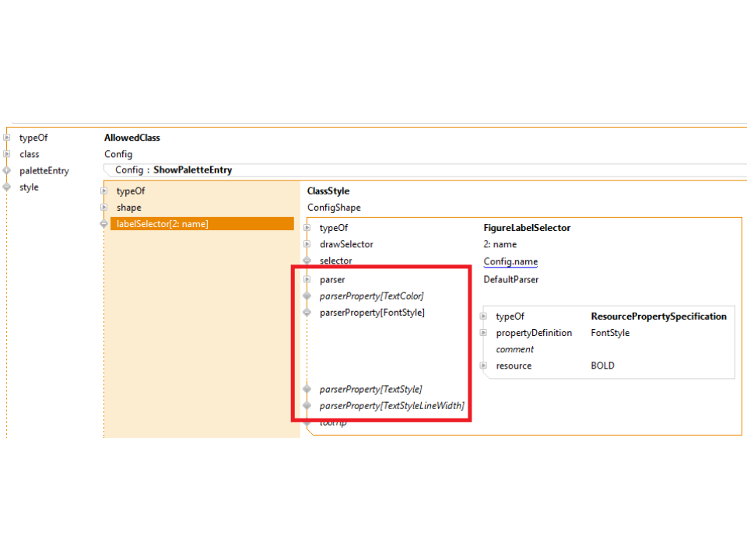Expand the class row arrow

[x=7, y=154]
